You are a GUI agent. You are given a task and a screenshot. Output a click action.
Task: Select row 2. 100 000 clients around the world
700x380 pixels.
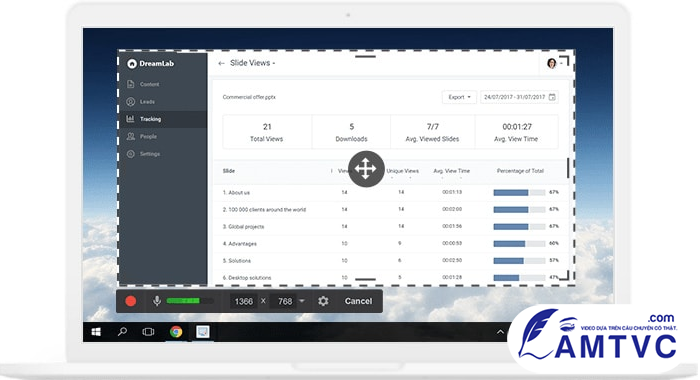391,209
